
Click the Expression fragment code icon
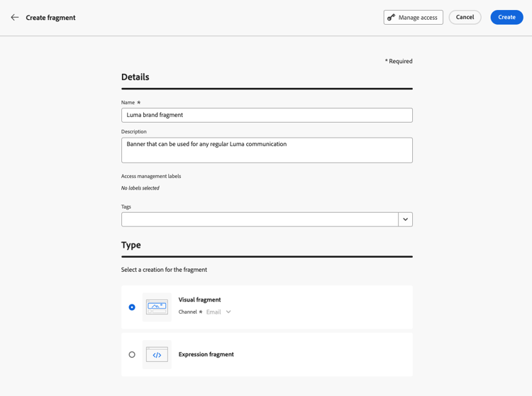coord(157,355)
